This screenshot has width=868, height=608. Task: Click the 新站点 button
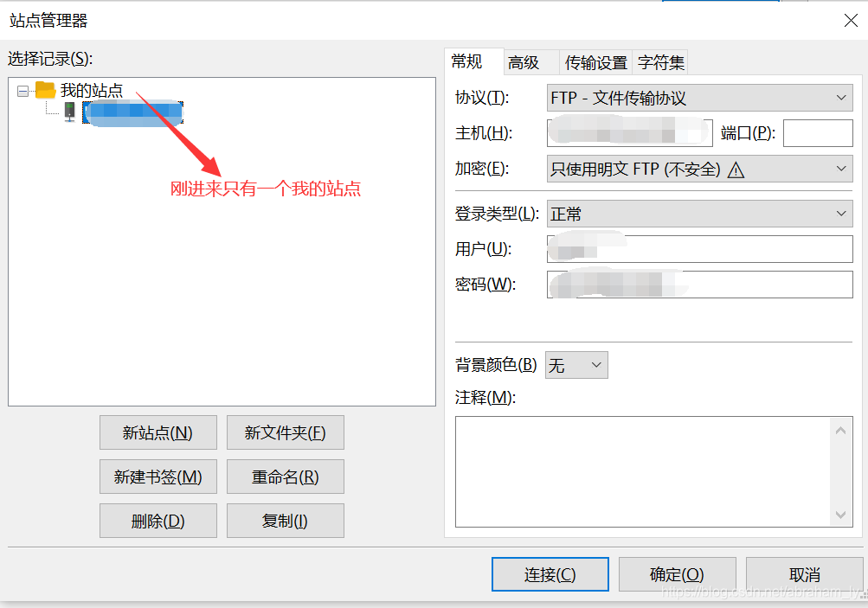pyautogui.click(x=158, y=432)
